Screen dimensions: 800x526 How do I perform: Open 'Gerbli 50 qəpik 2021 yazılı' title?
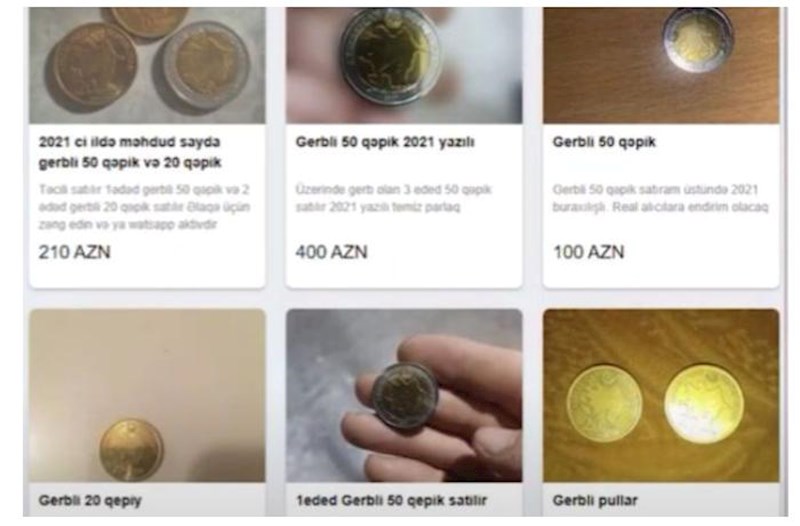(385, 142)
